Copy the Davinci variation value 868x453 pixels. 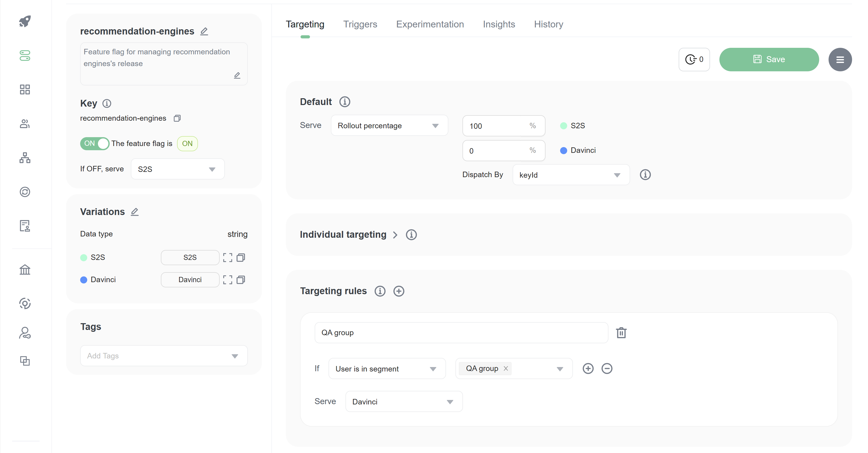[241, 280]
